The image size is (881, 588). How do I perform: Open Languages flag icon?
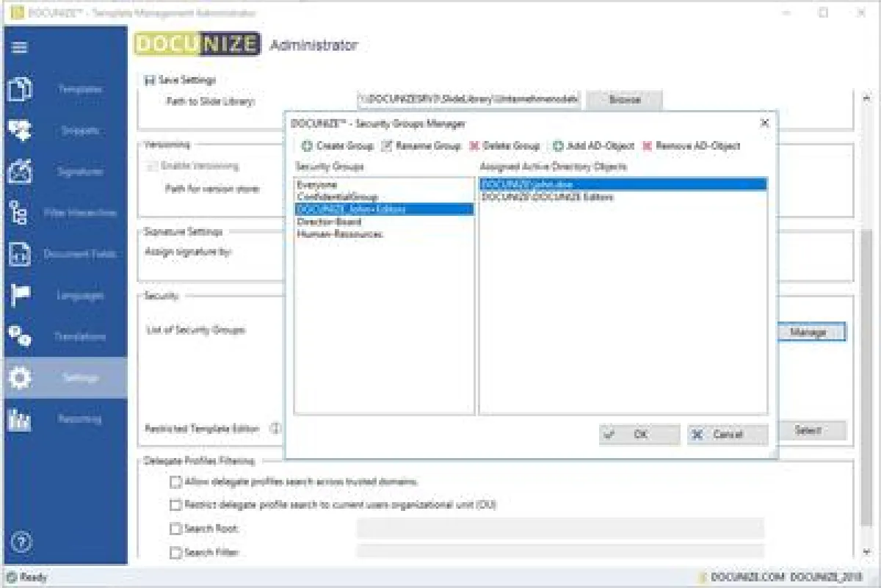pos(20,295)
